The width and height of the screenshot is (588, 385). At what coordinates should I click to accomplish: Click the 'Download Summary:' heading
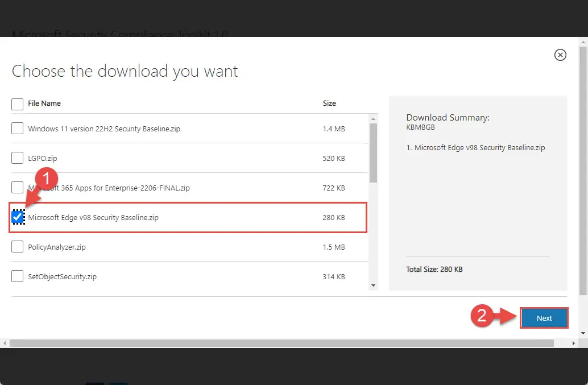coord(448,117)
